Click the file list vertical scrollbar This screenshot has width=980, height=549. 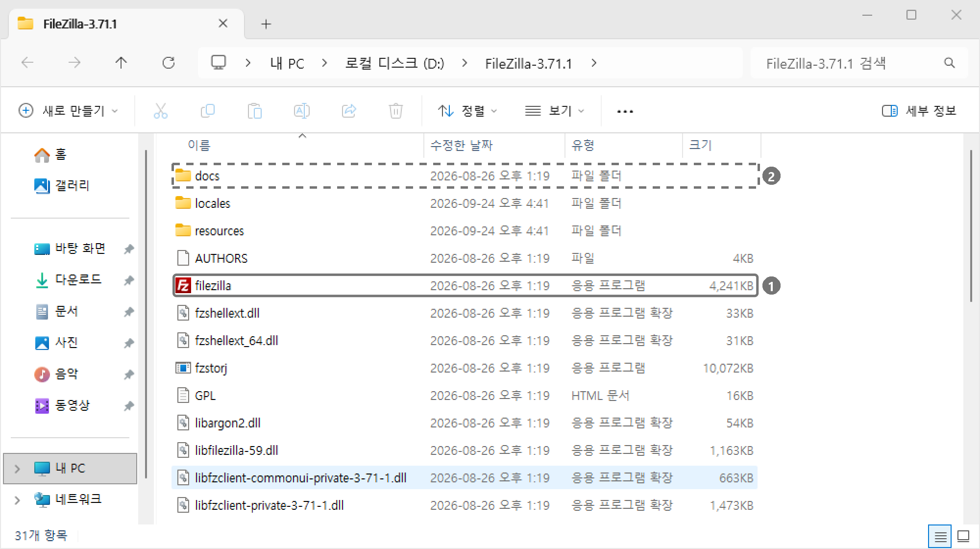971,225
